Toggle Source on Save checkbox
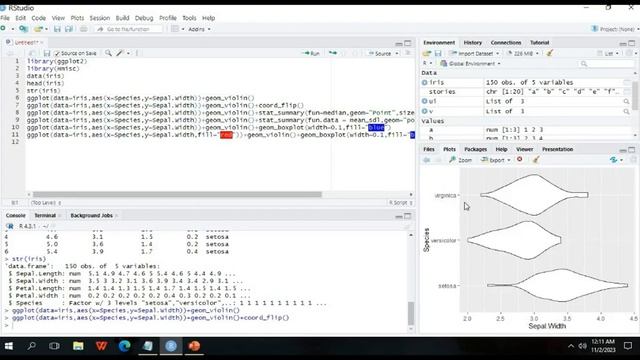The height and width of the screenshot is (360, 640). click(57, 53)
